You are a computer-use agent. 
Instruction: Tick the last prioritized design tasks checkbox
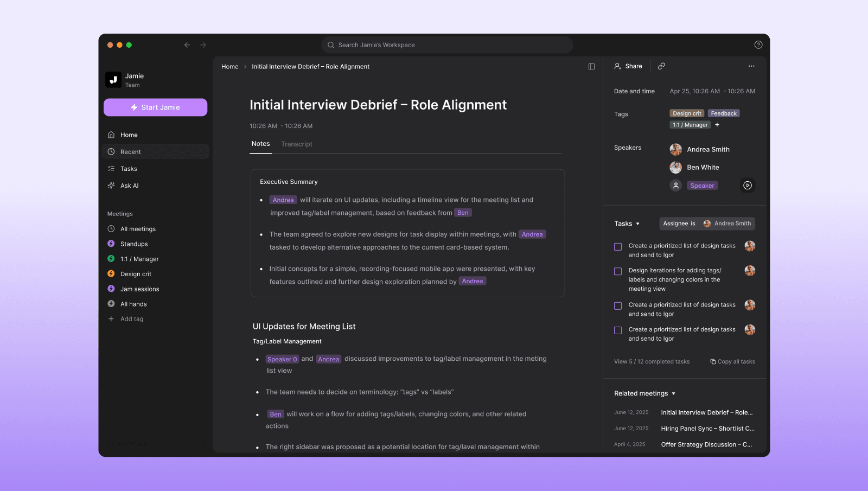click(618, 330)
